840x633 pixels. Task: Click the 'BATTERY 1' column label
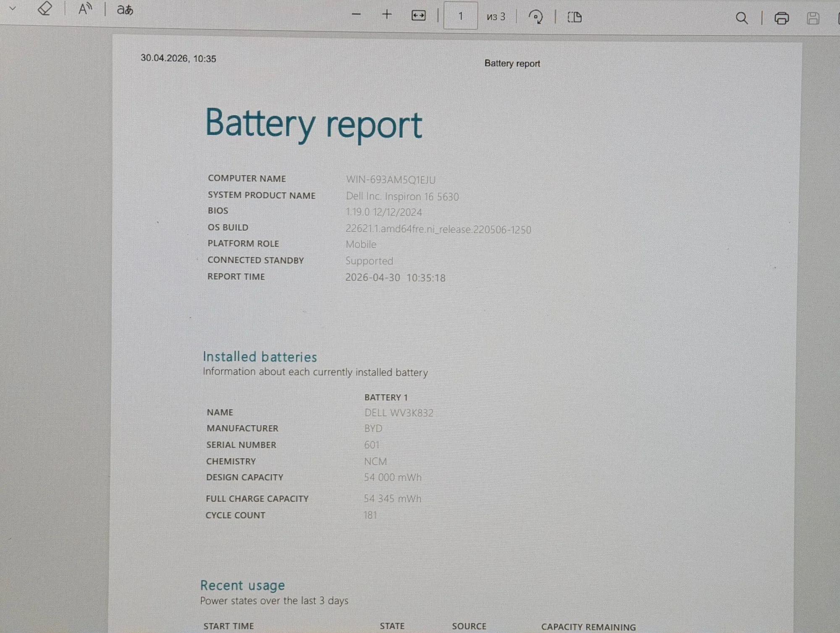point(386,397)
